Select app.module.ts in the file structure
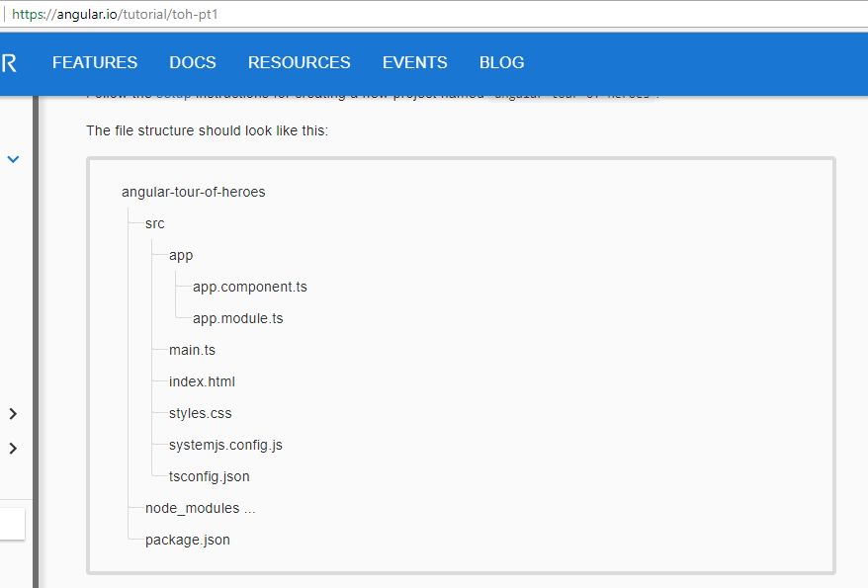868x588 pixels. click(x=237, y=318)
